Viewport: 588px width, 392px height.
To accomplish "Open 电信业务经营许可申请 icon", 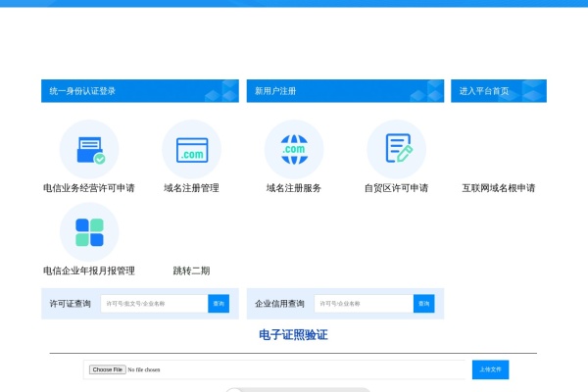I will pyautogui.click(x=89, y=149).
